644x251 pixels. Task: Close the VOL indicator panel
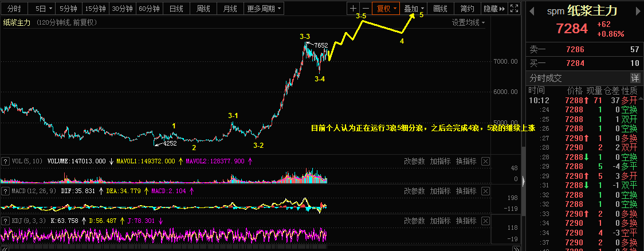(x=485, y=162)
